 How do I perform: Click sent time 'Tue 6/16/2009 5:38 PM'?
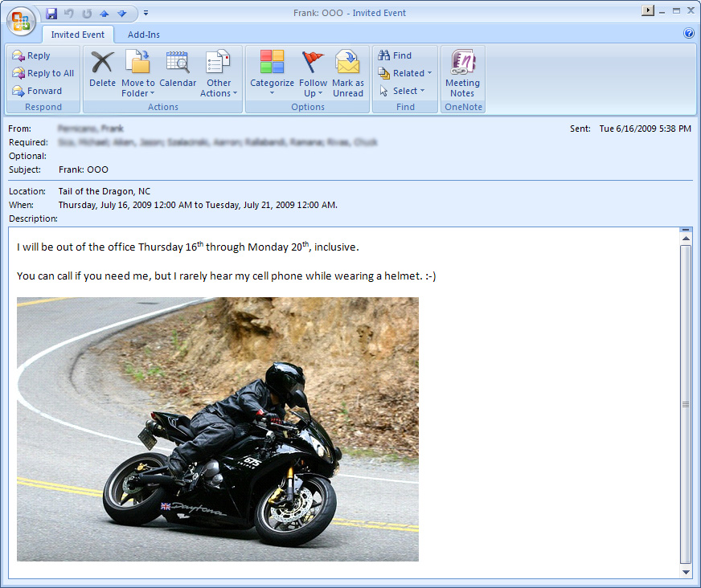[645, 129]
